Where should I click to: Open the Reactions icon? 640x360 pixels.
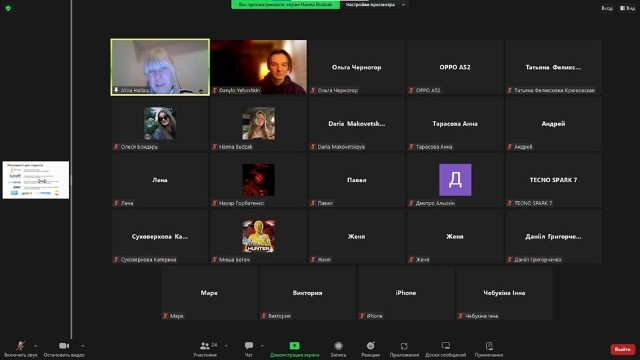(x=370, y=346)
